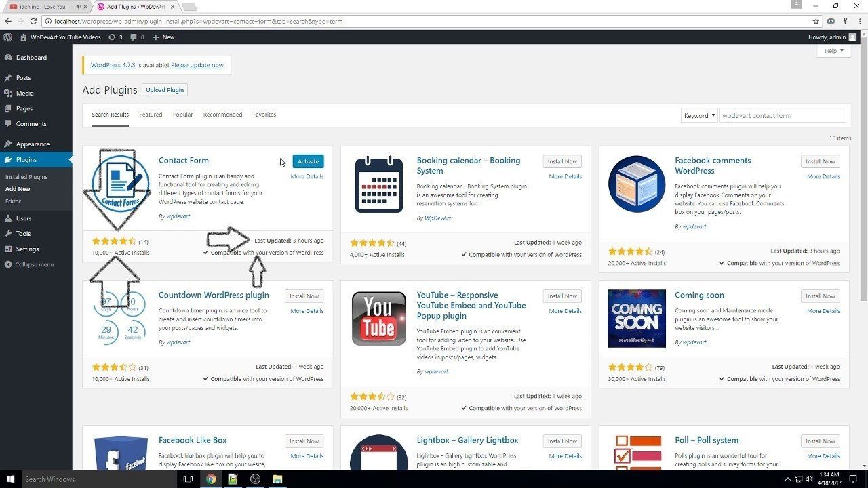Expand the Help panel tab
This screenshot has height=488, width=868.
coord(833,51)
